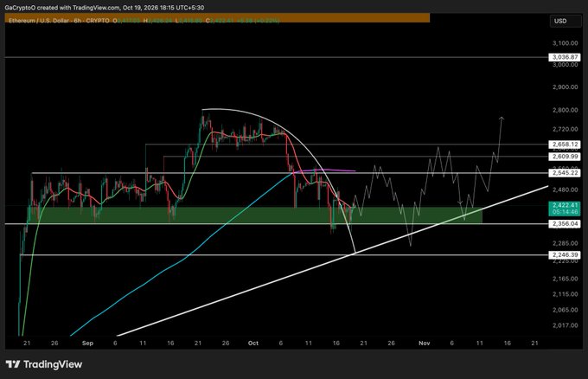
Task: Select the 2,609.99 price level label
Action: [565, 157]
